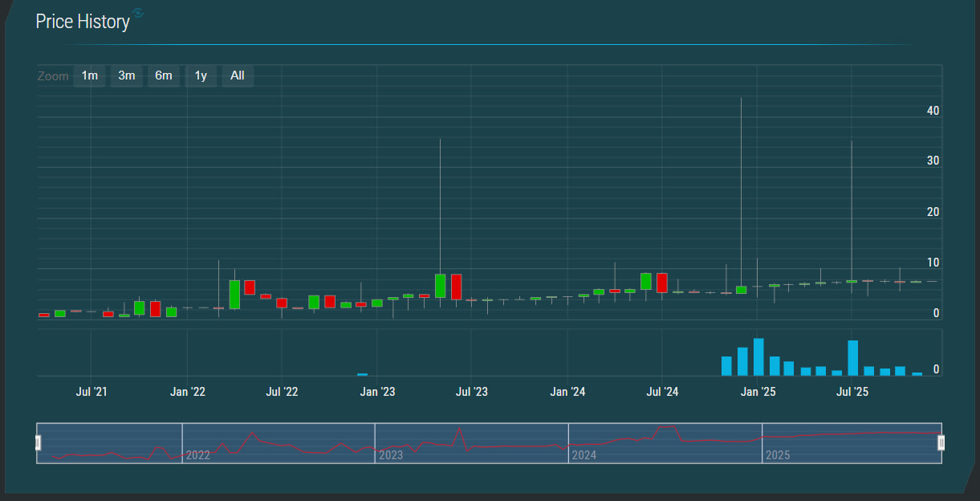Click the tiny volume bar before Jan '23
The image size is (980, 501).
(362, 374)
